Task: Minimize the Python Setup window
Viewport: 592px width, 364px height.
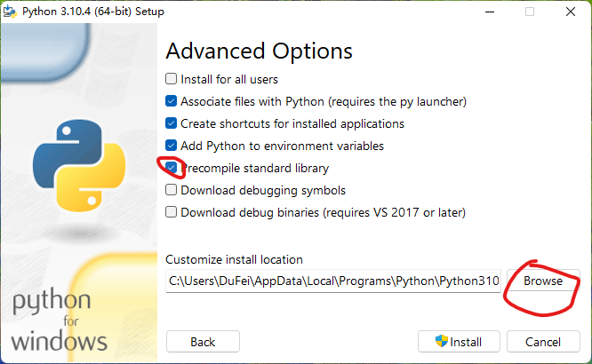Action: click(490, 12)
